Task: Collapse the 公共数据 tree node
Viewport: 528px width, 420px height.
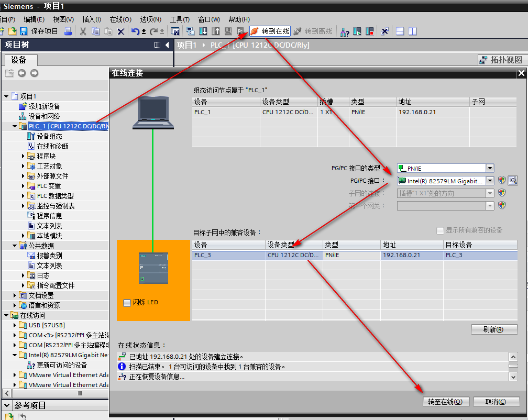Action: (x=15, y=246)
